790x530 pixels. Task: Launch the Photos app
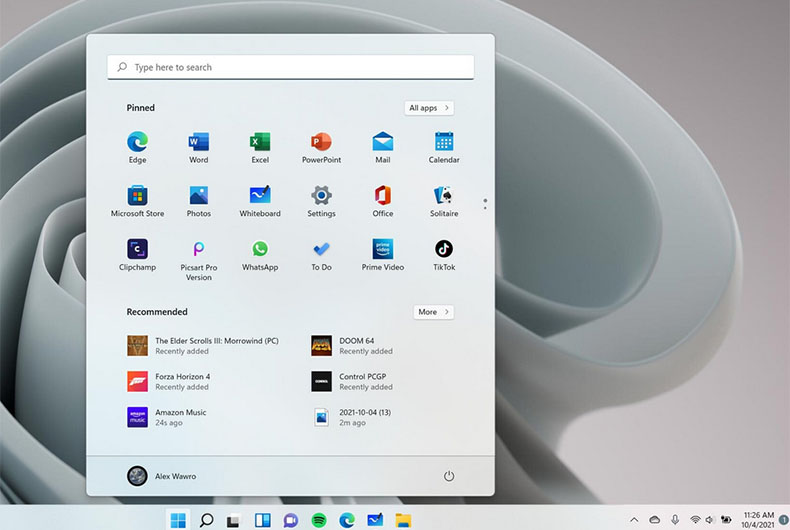[199, 201]
